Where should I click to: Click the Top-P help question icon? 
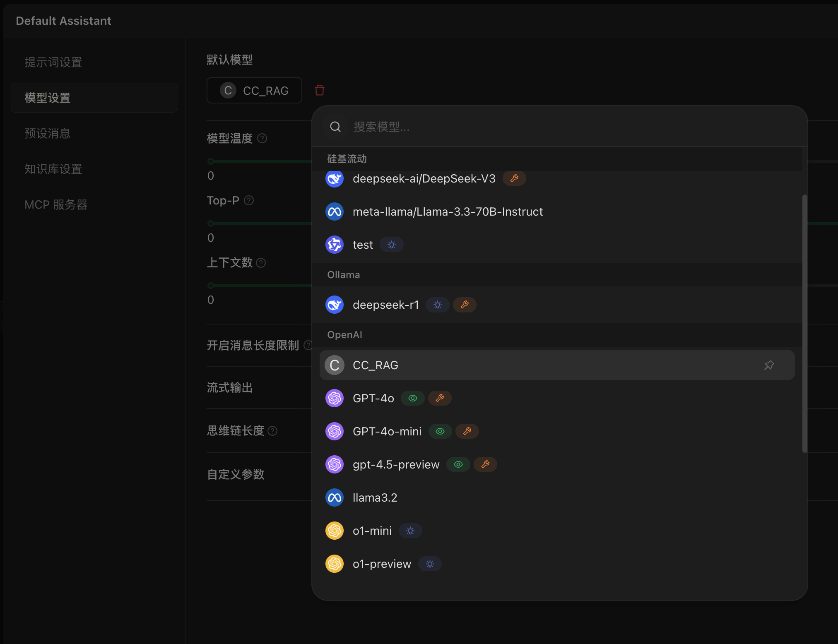click(x=249, y=201)
